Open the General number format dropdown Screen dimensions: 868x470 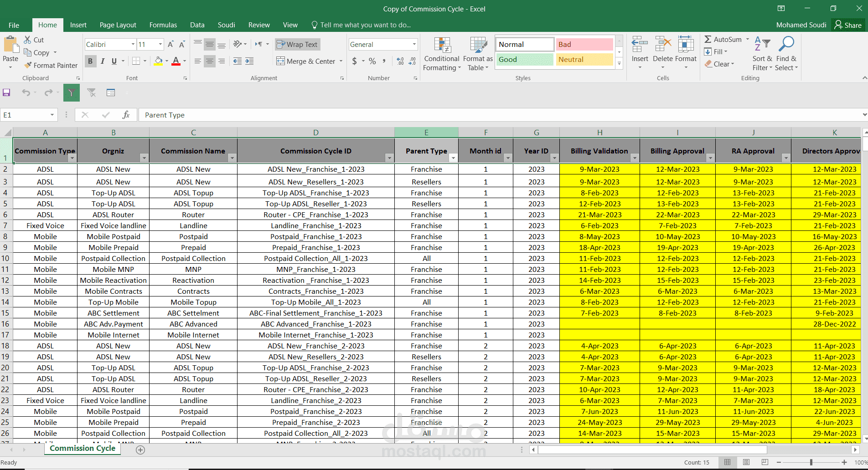414,44
